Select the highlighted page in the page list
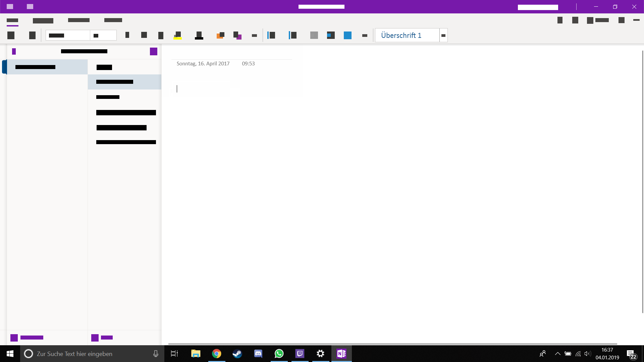 (x=124, y=82)
